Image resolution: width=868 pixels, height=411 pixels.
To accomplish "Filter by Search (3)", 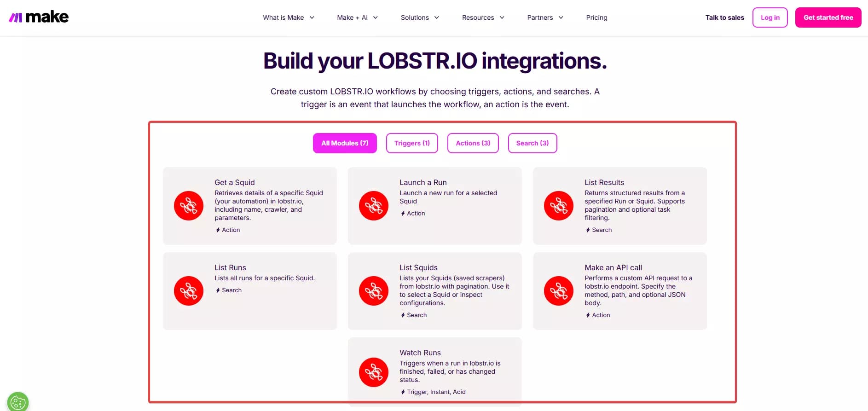I will tap(532, 143).
